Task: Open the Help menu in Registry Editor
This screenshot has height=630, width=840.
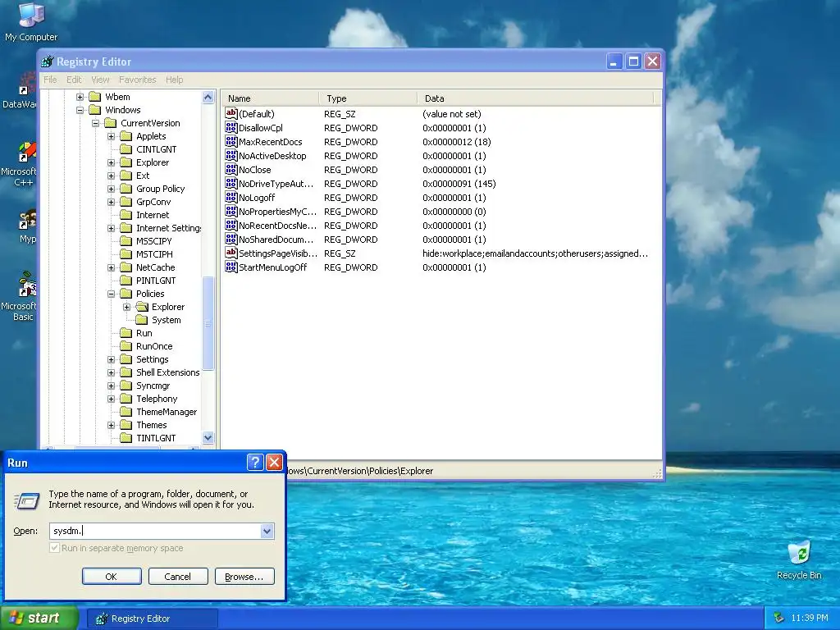Action: [x=174, y=80]
